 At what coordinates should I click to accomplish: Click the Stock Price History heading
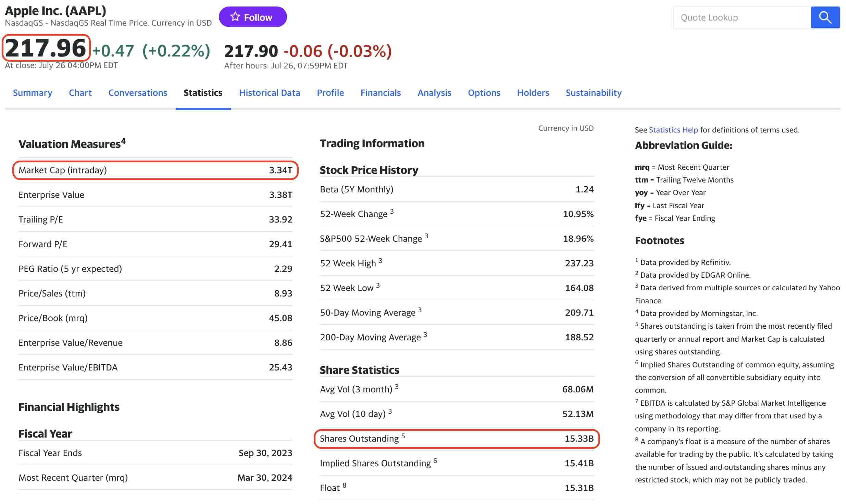coord(369,170)
